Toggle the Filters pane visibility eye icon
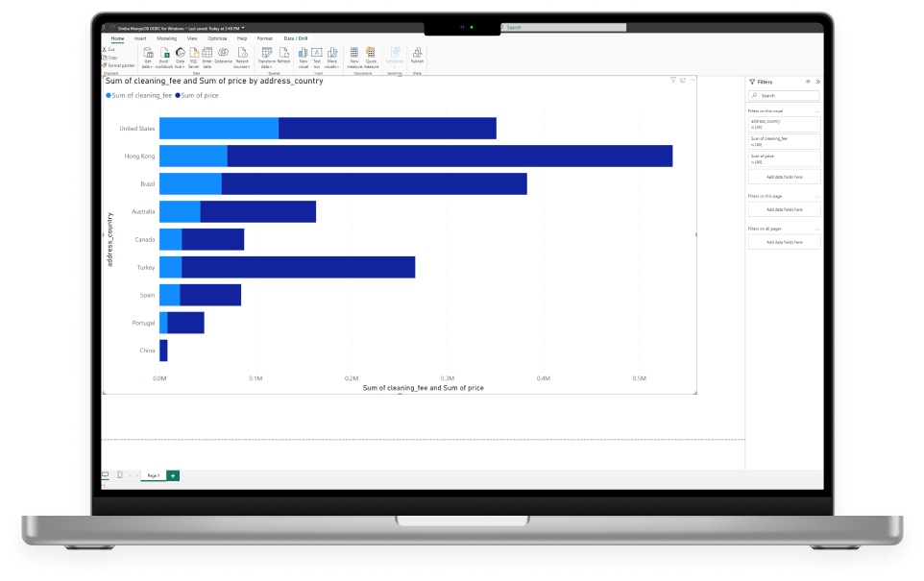This screenshot has width=924, height=581. 807,82
